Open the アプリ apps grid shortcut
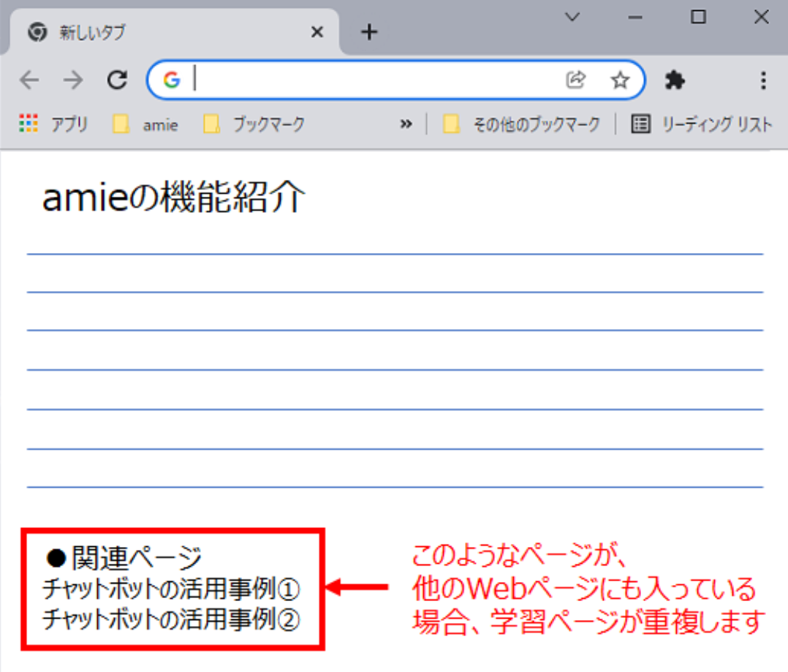This screenshot has height=672, width=788. coord(53,124)
